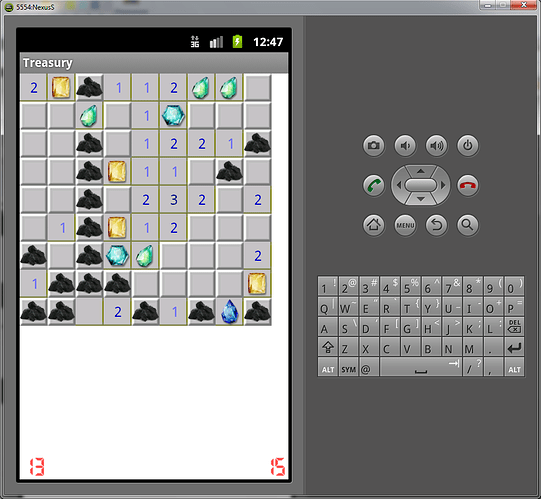The image size is (541, 499).
Task: Open the emulator MENU button
Action: coord(405,225)
